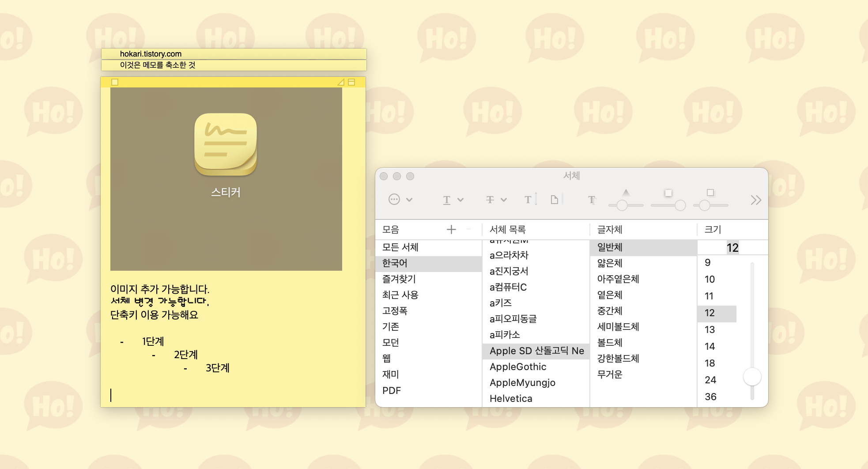The height and width of the screenshot is (469, 868).
Task: Open the underline style dropdown arrow
Action: pyautogui.click(x=460, y=200)
